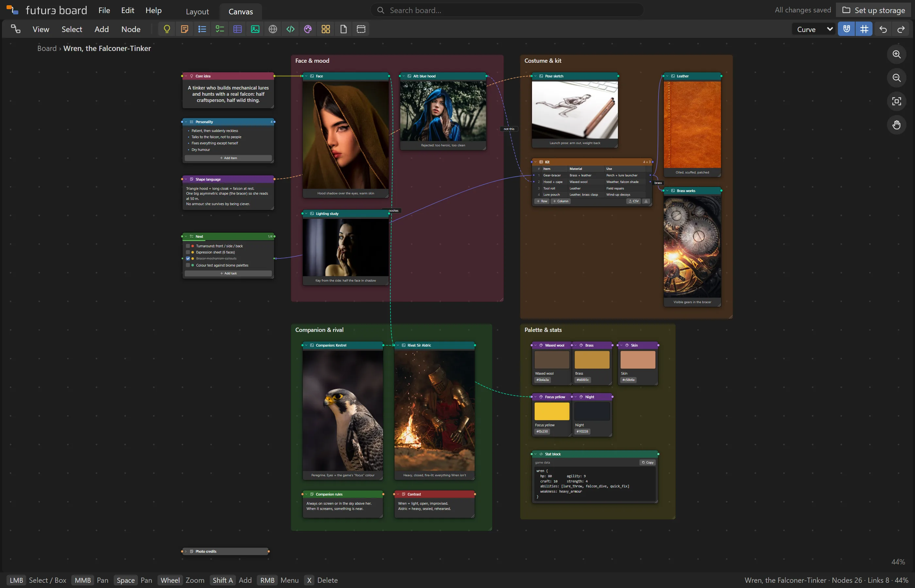Click Add task in Next checklist
915x588 pixels.
[228, 273]
